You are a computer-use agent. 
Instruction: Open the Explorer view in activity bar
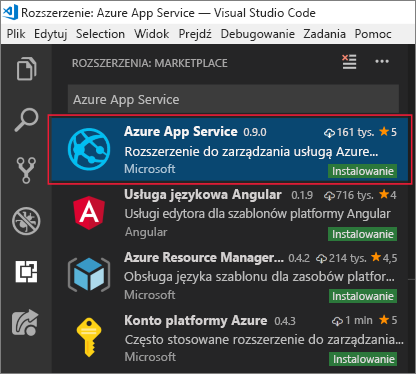26,69
